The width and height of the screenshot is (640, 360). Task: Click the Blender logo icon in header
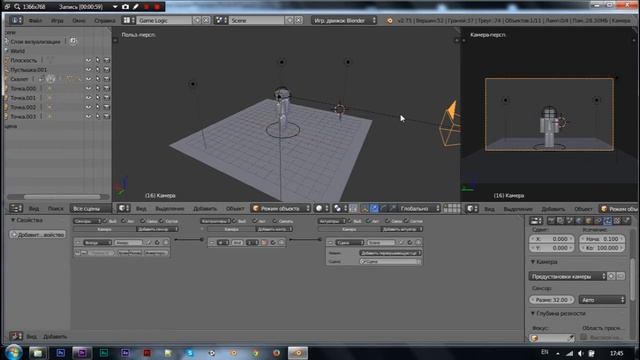click(389, 20)
